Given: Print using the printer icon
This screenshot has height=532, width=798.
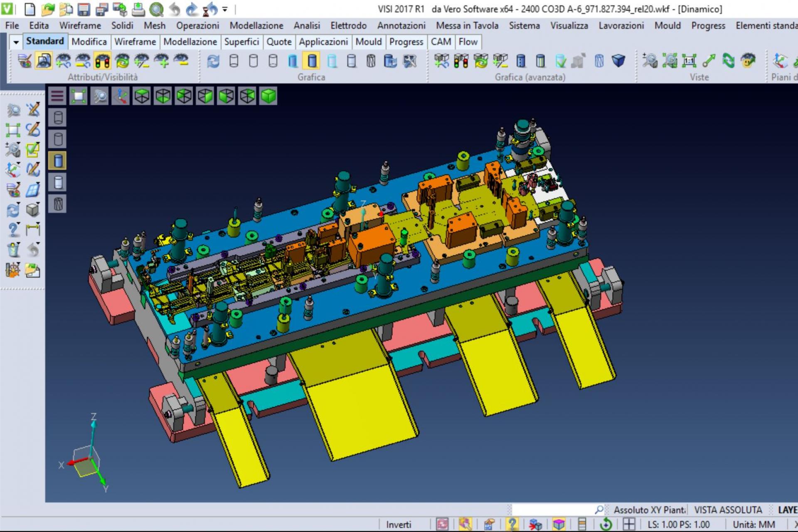Looking at the screenshot, I should pos(138,9).
